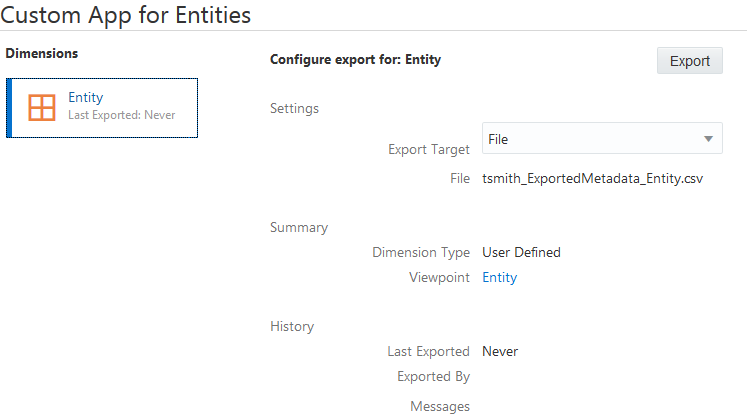748x416 pixels.
Task: Click the orange Entity dimension grid icon
Action: 41,107
